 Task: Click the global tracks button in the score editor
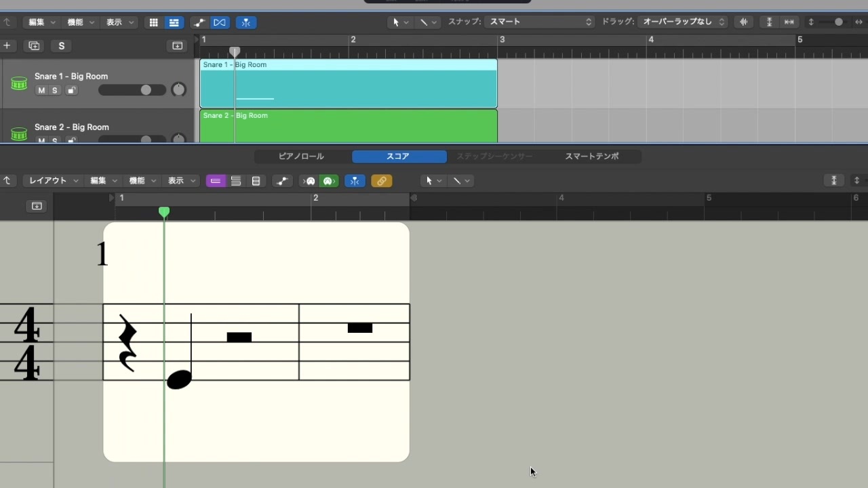[x=37, y=206]
